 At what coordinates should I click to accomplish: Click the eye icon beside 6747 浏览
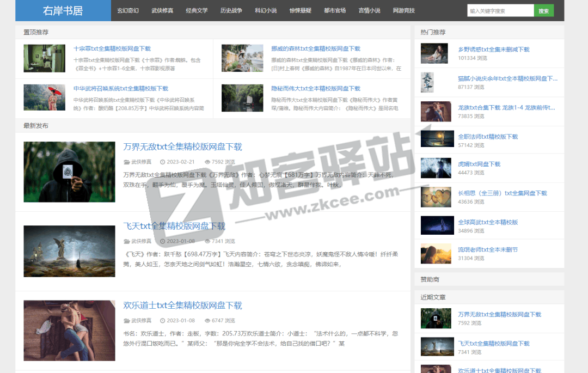click(207, 321)
